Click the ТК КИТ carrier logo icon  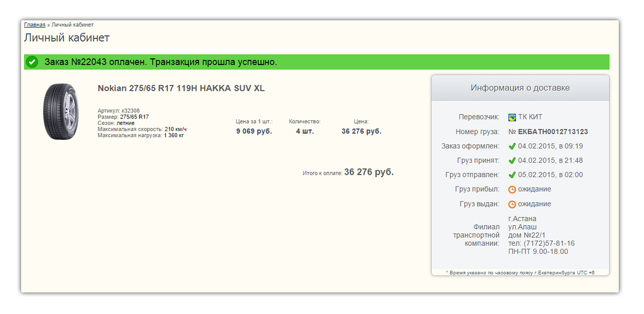point(512,117)
